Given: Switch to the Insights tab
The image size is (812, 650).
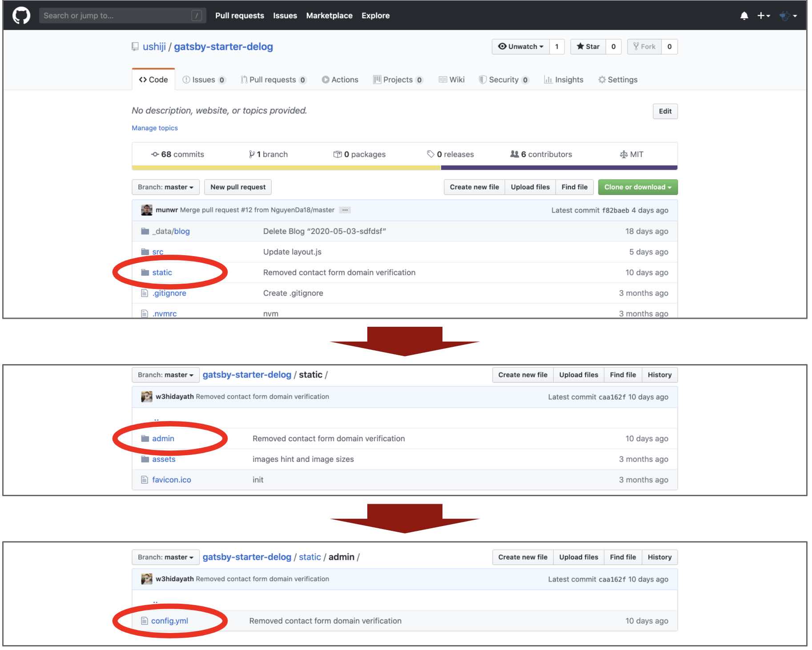Looking at the screenshot, I should coord(564,80).
